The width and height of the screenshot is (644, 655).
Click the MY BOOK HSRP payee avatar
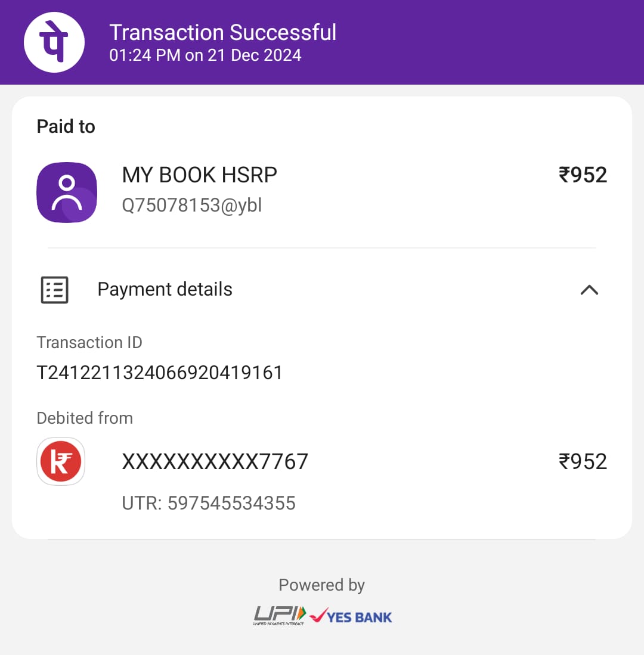(x=67, y=193)
